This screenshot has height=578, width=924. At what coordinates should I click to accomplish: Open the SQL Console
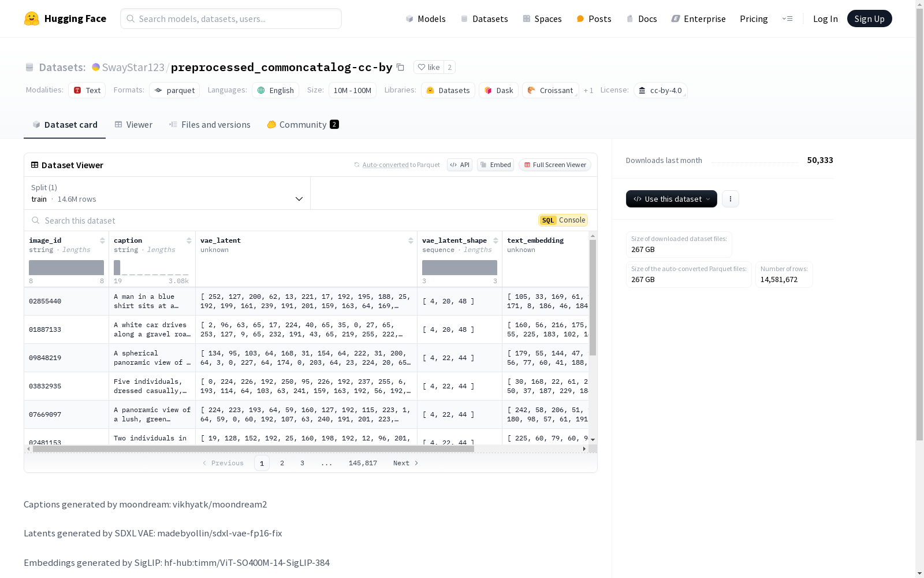pos(563,220)
